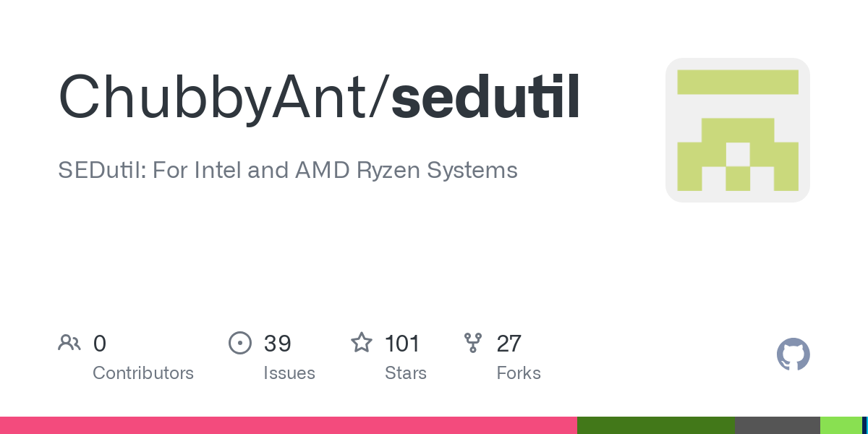Click the Stars star icon
Screen dimensions: 868x434
pos(361,343)
